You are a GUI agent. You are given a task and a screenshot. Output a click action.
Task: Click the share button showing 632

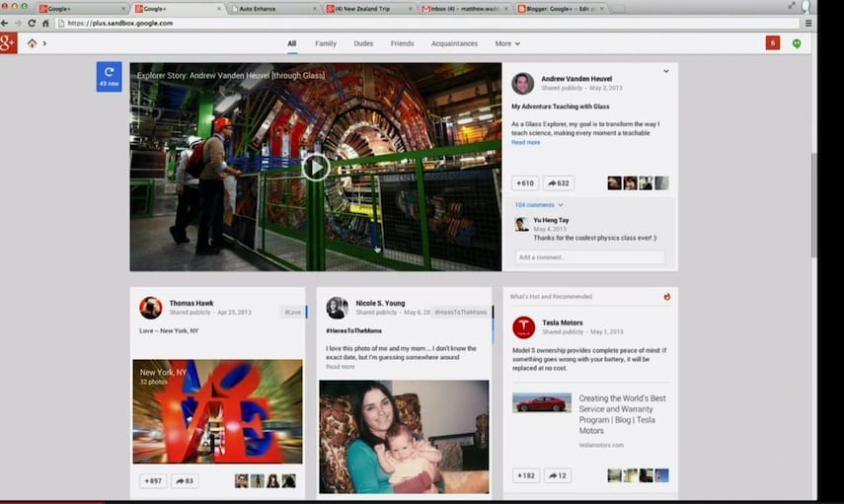[558, 183]
